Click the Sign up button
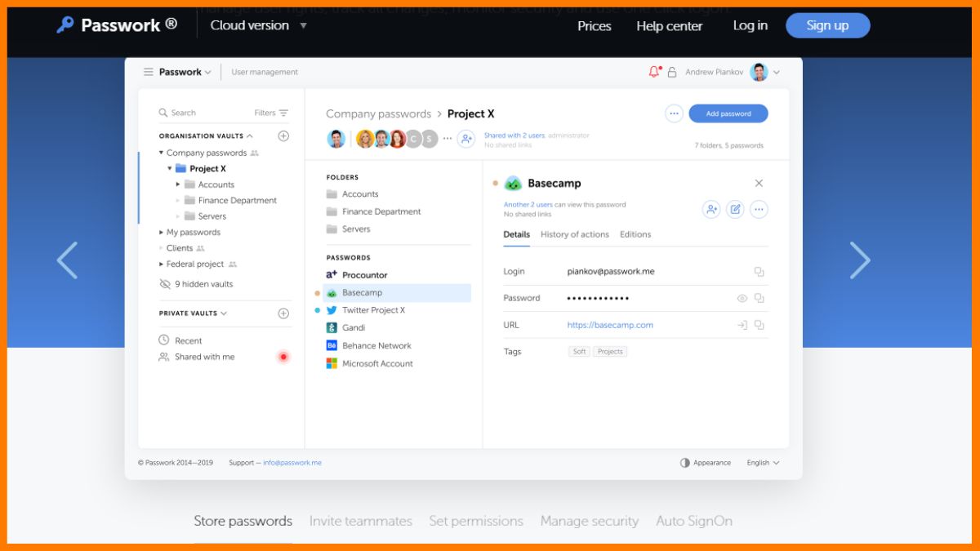The height and width of the screenshot is (551, 980). click(x=828, y=25)
